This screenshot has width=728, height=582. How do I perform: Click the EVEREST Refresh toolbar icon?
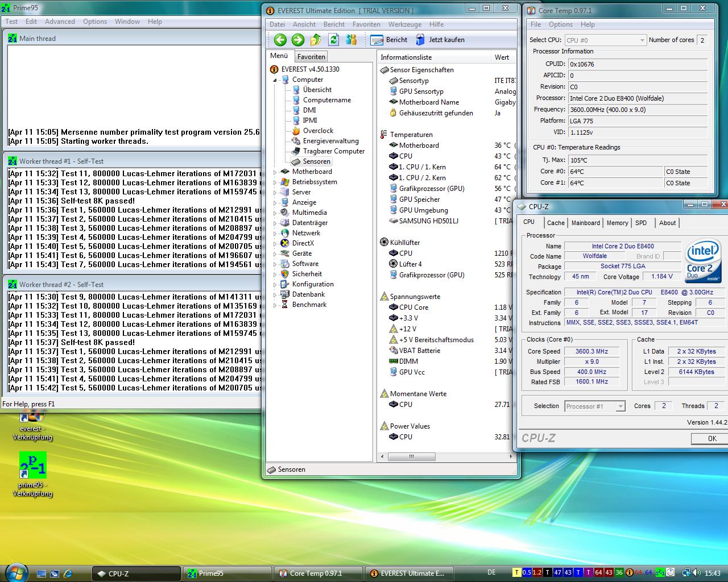pos(334,40)
